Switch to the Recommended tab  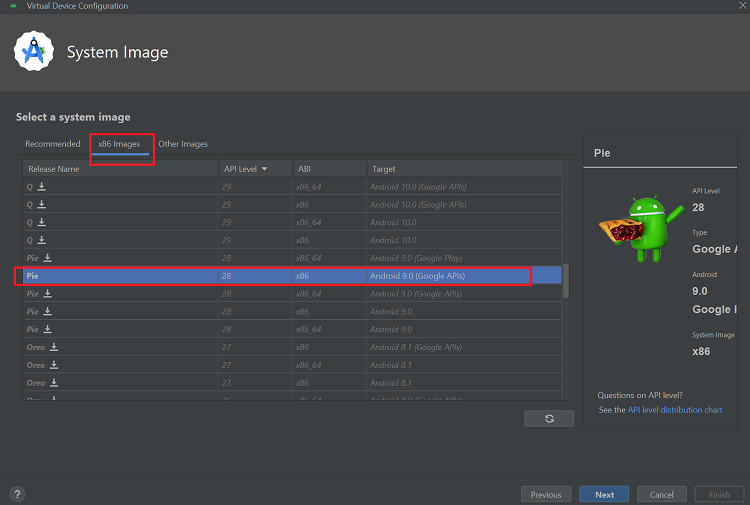coord(53,144)
